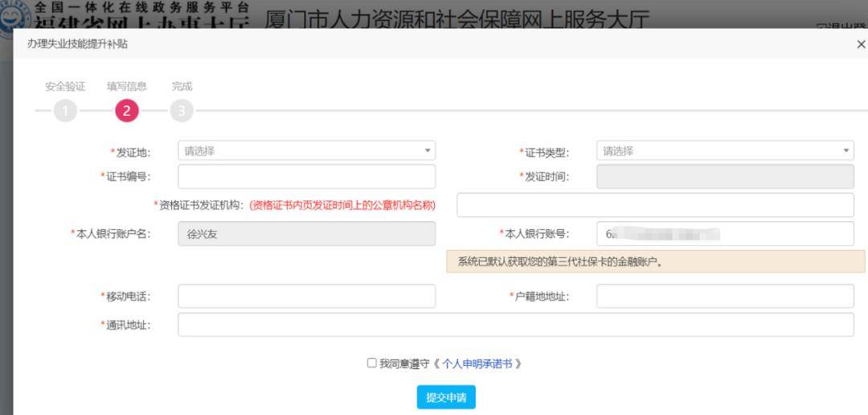This screenshot has width=868, height=415.
Task: Click the 安全验证 step label
Action: coord(65,86)
